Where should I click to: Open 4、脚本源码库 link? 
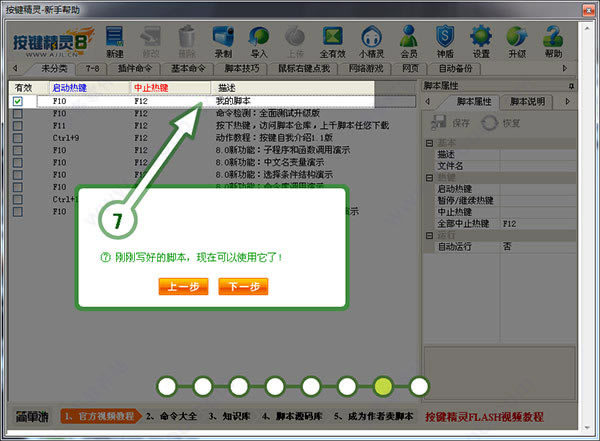(x=292, y=416)
